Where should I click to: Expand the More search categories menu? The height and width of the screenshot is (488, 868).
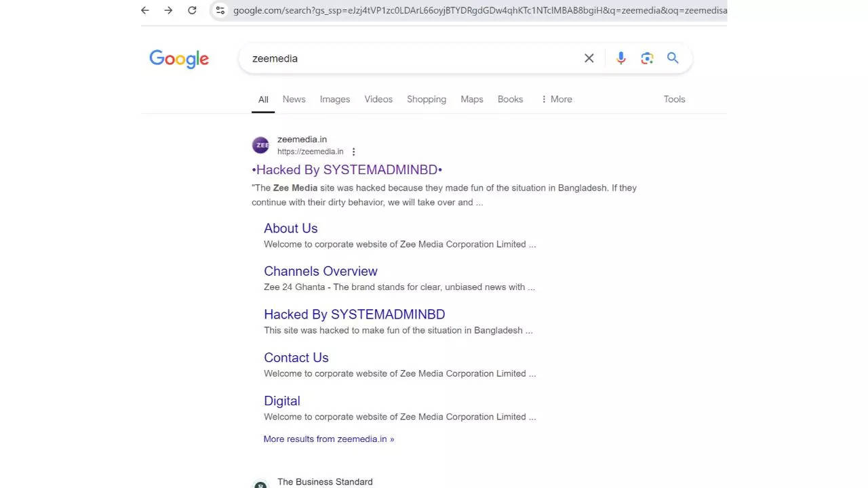pos(556,99)
